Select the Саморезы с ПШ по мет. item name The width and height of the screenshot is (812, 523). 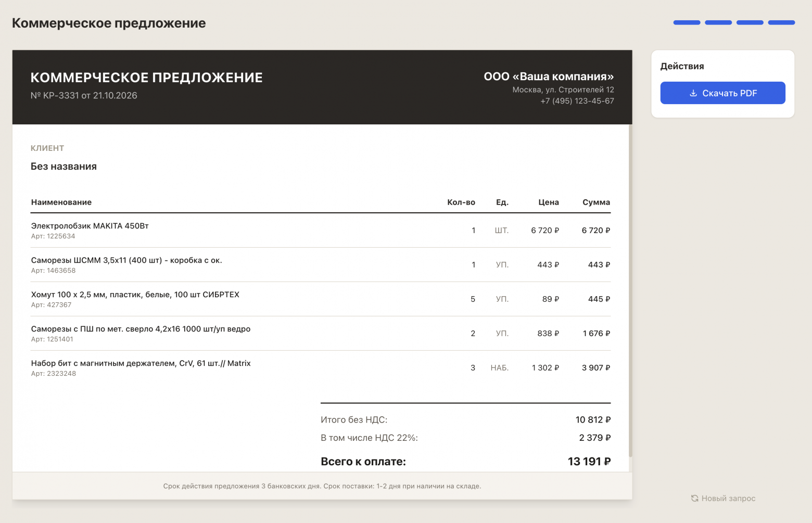pos(141,329)
